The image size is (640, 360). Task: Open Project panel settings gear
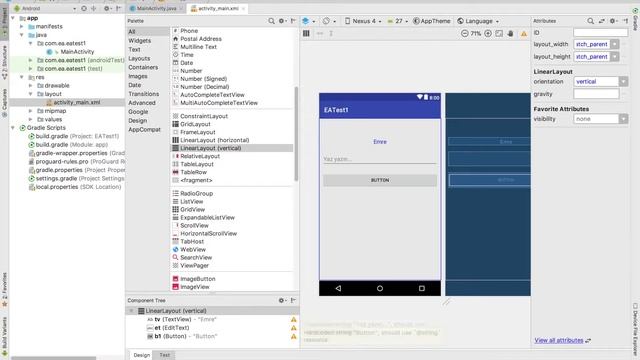coord(107,8)
